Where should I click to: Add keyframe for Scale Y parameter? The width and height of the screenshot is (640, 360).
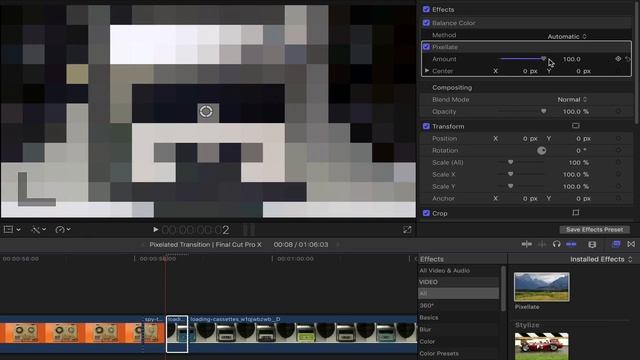(619, 186)
